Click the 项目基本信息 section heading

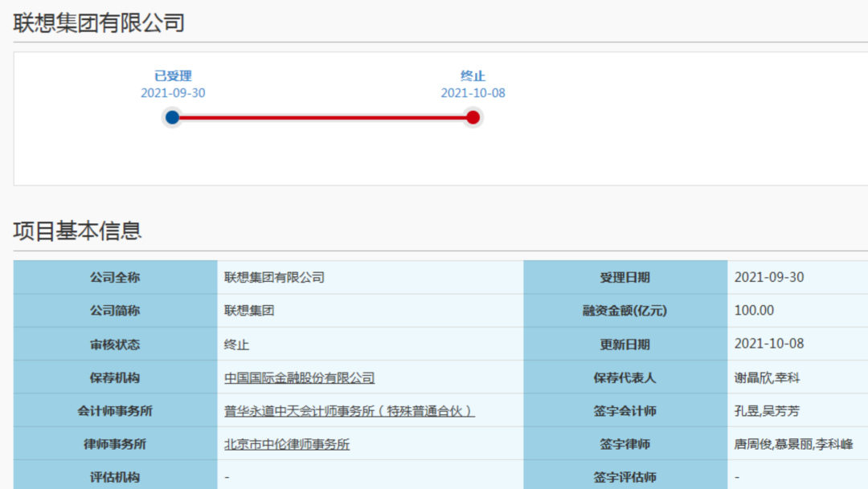click(77, 230)
